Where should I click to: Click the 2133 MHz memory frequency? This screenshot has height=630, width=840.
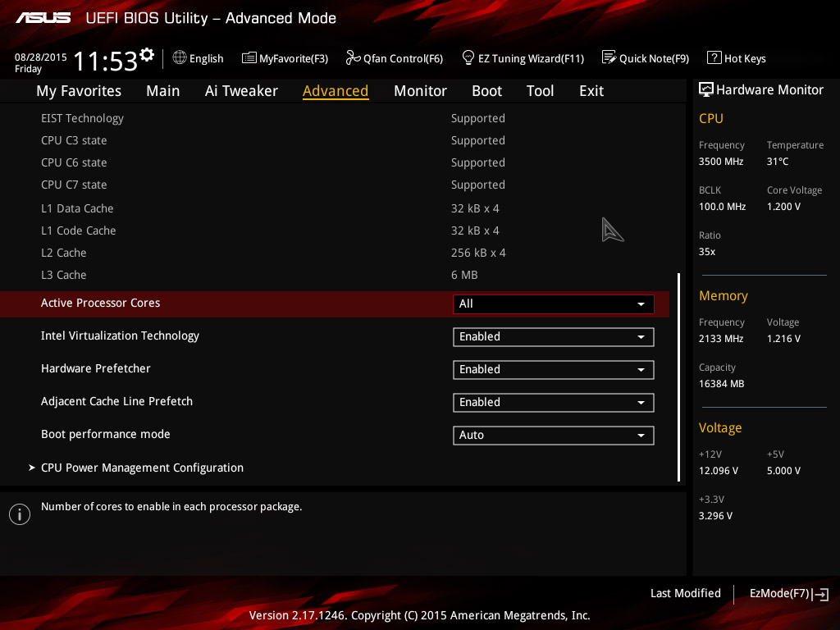(x=721, y=339)
